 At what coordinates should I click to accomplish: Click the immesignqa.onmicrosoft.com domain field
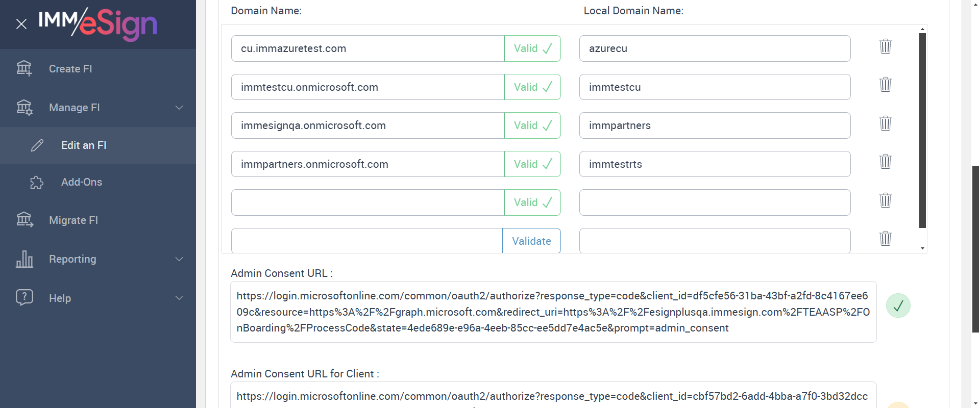pos(367,125)
